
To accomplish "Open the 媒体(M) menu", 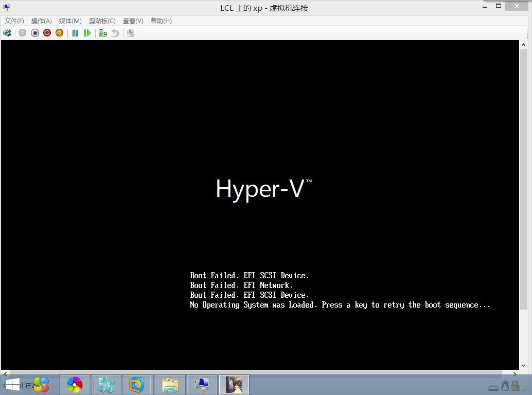I will click(70, 21).
